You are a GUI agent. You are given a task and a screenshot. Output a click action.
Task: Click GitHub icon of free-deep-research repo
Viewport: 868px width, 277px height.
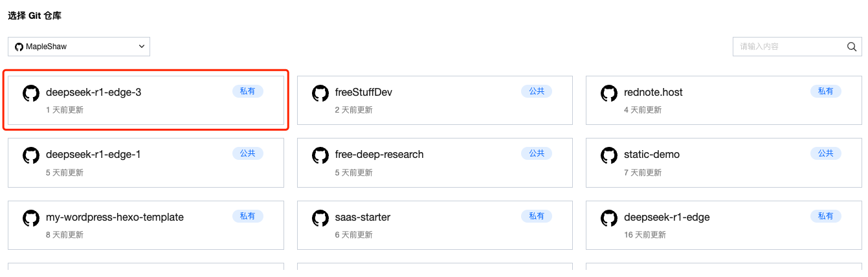pyautogui.click(x=320, y=155)
